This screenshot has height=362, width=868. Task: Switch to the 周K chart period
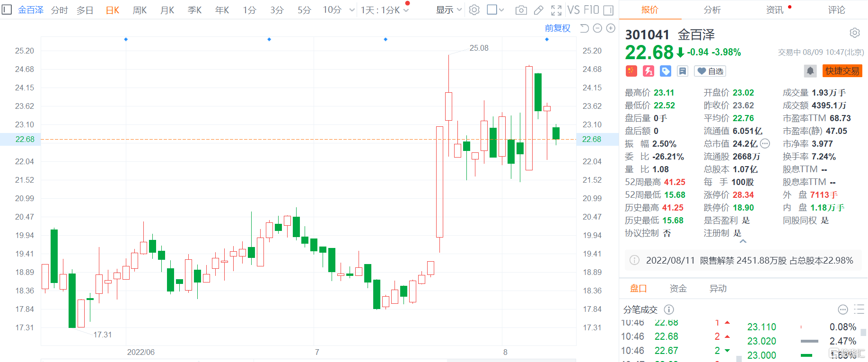pos(140,10)
